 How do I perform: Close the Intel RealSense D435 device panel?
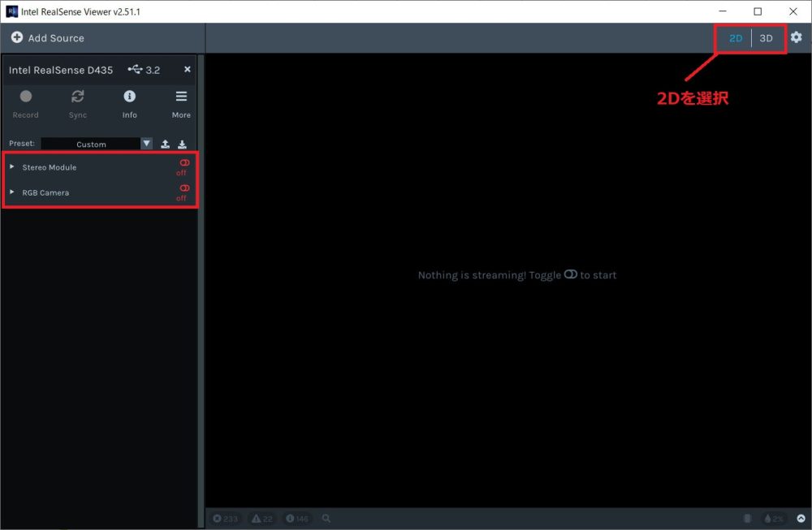pos(188,70)
